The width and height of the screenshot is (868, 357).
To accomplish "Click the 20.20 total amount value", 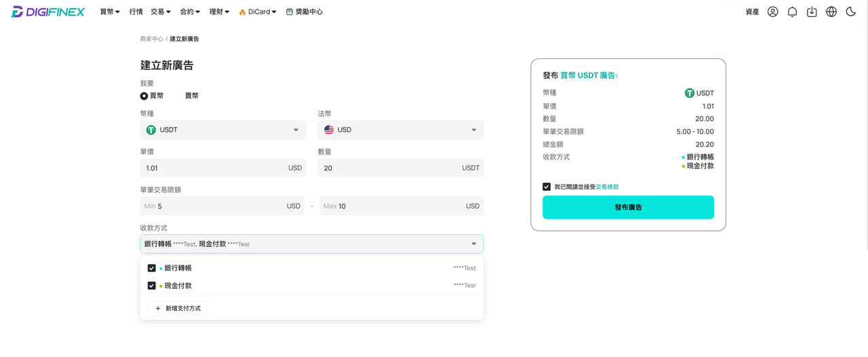I will pyautogui.click(x=705, y=145).
